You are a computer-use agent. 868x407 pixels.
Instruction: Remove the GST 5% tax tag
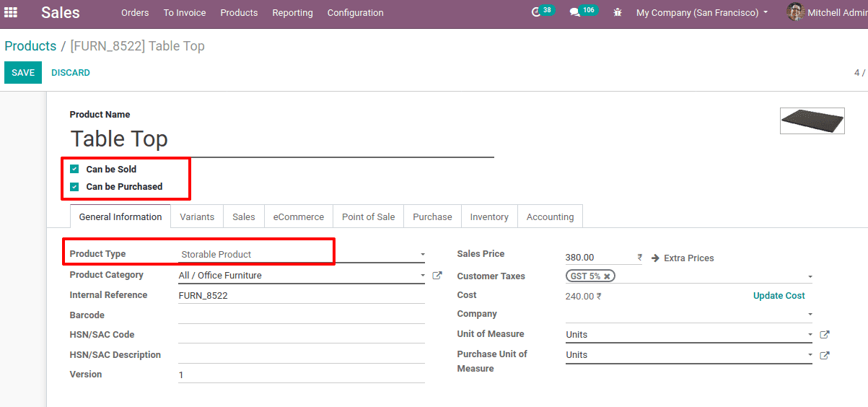click(x=608, y=276)
